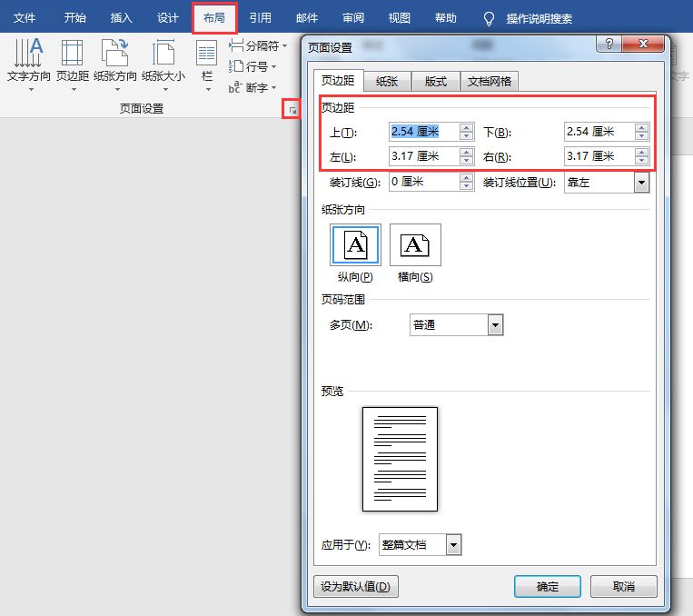Decrease the 上(T) top margin value
This screenshot has height=616, width=693.
click(466, 135)
